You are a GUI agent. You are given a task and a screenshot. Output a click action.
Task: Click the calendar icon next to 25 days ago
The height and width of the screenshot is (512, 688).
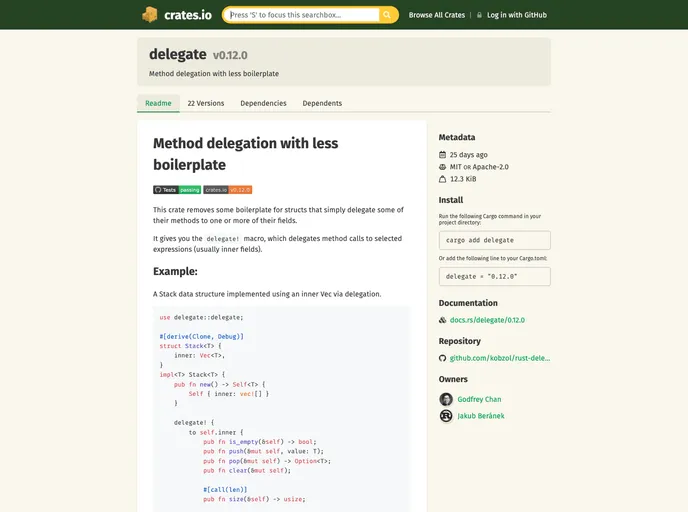coord(442,154)
